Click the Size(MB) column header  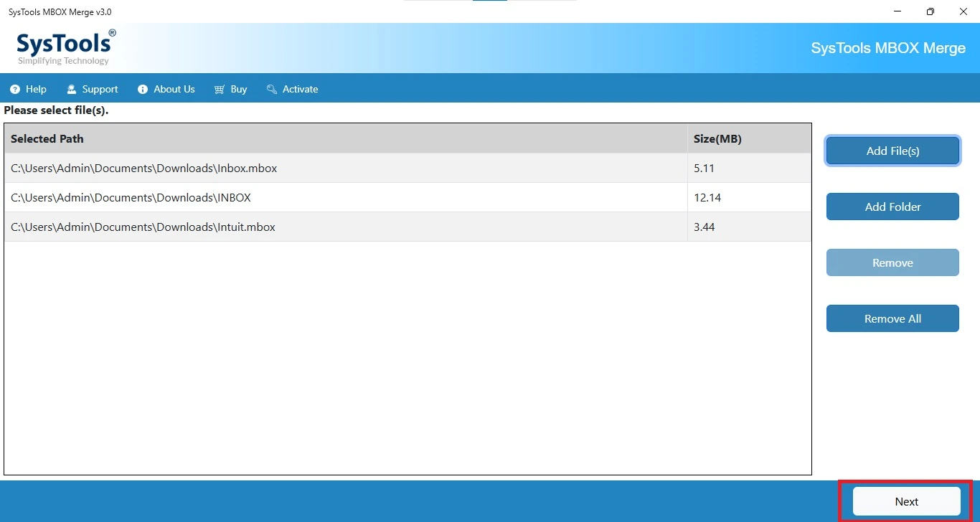click(x=749, y=139)
